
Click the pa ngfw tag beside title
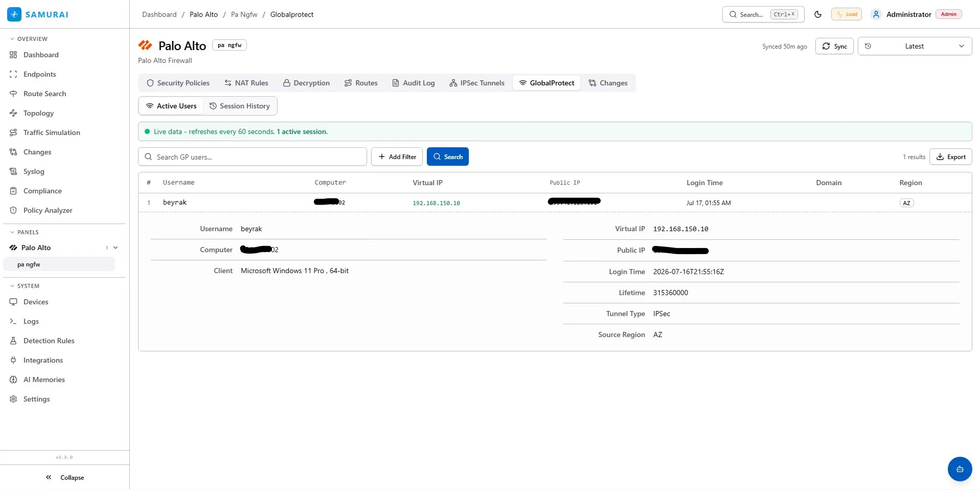(230, 45)
